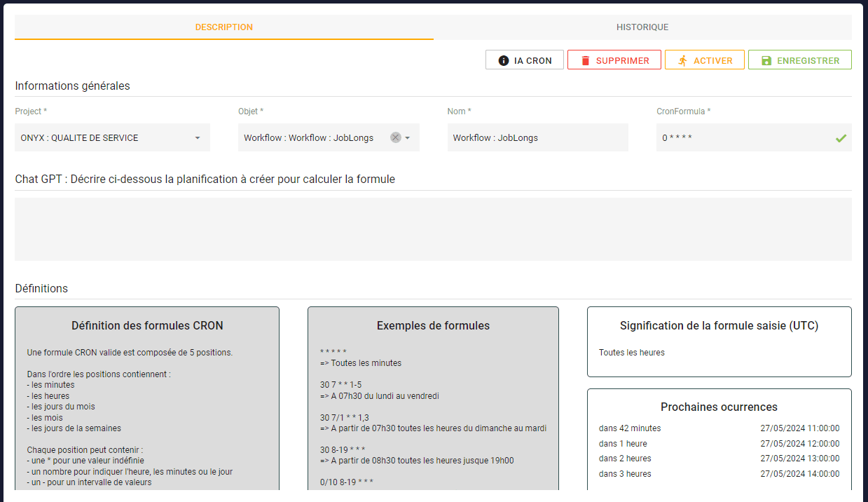
Task: Click the '0/10 8-19 * * *' example formula
Action: pyautogui.click(x=346, y=482)
